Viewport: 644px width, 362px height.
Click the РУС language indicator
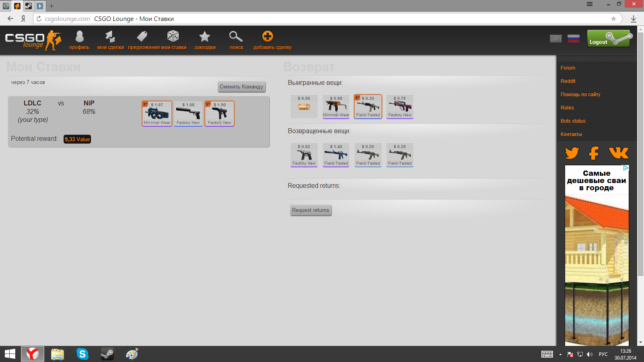click(603, 354)
